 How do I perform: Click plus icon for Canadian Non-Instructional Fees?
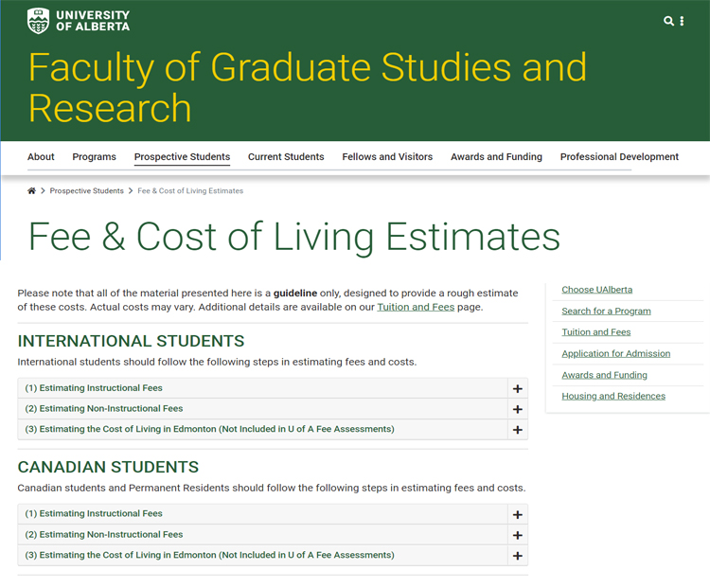(x=518, y=535)
